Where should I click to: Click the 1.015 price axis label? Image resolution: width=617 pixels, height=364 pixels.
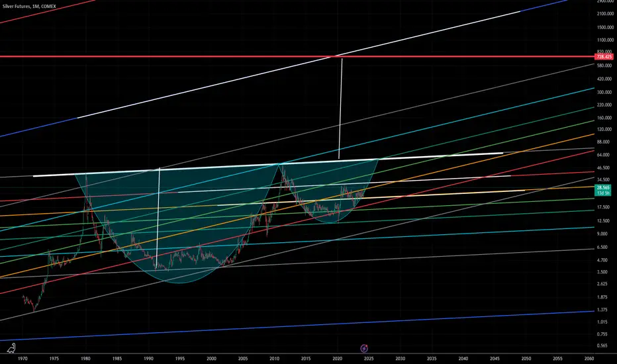(602, 322)
